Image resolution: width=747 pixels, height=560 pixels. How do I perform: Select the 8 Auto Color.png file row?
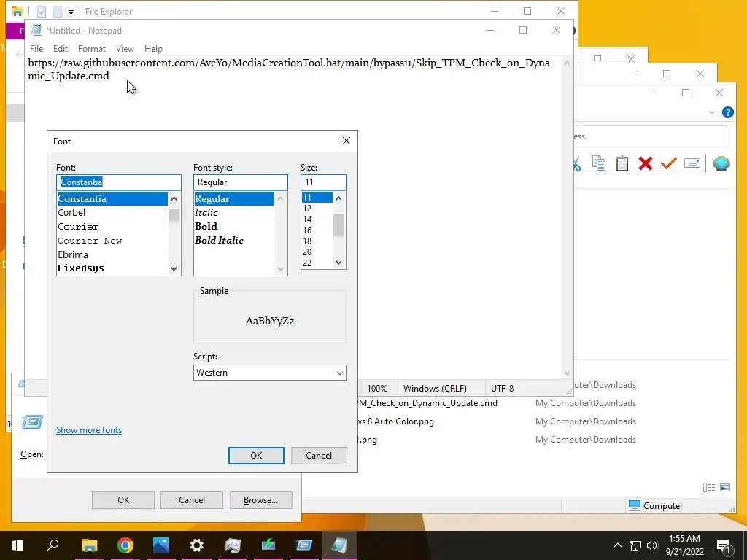click(495, 421)
